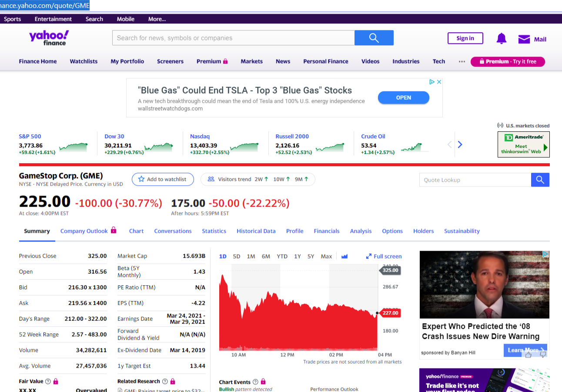This screenshot has height=392, width=562.
Task: Click the three-dot more navigation icon
Action: pyautogui.click(x=462, y=61)
